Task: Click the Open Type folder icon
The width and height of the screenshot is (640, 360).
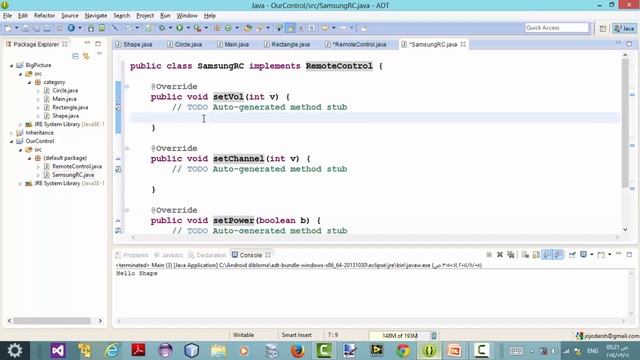Action: (248, 28)
